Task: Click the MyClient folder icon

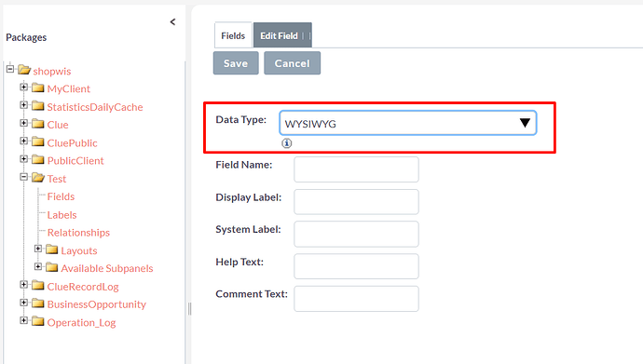Action: point(37,88)
